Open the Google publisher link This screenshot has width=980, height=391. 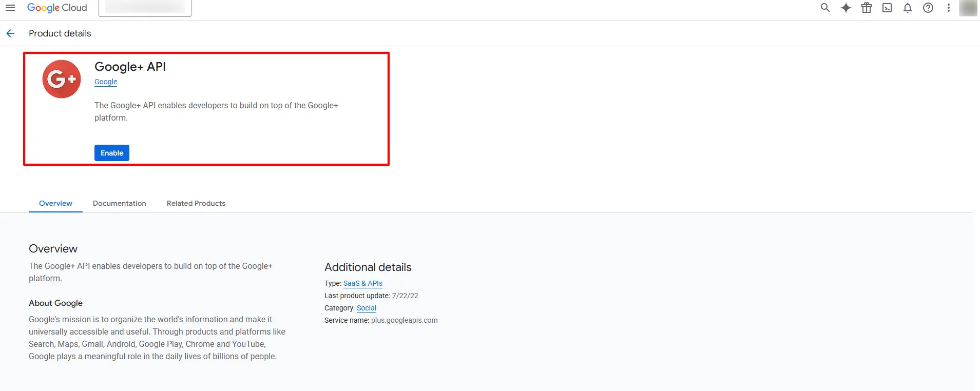[x=106, y=82]
